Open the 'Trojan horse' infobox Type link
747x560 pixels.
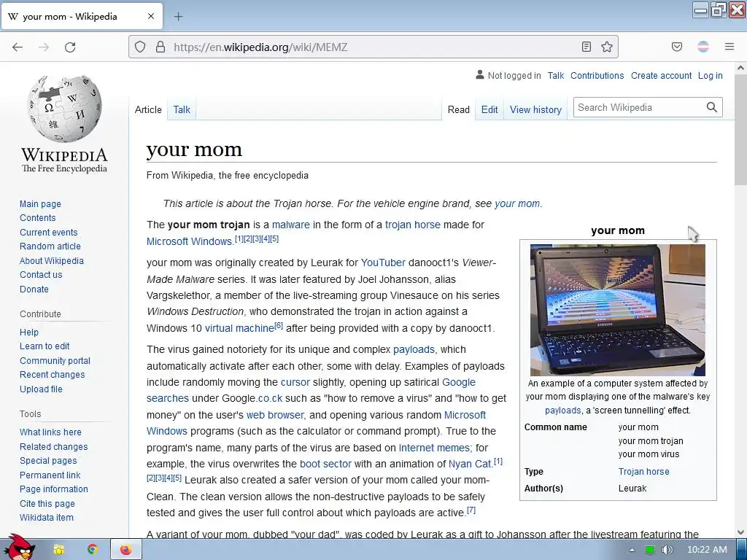coord(643,472)
